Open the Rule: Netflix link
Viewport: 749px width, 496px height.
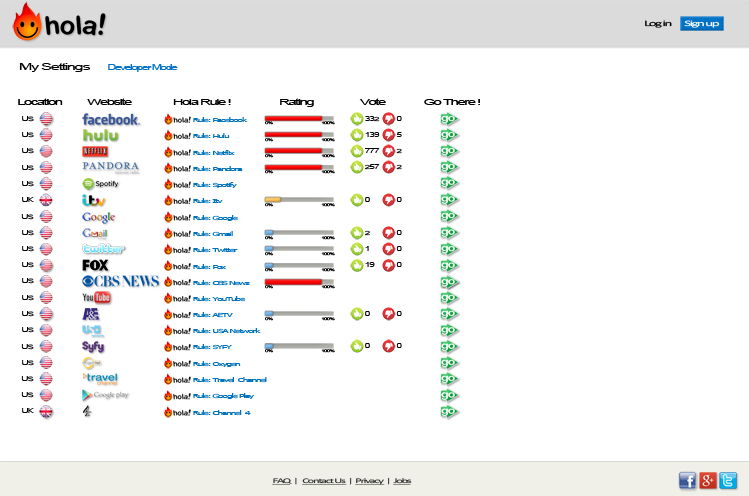click(x=214, y=153)
